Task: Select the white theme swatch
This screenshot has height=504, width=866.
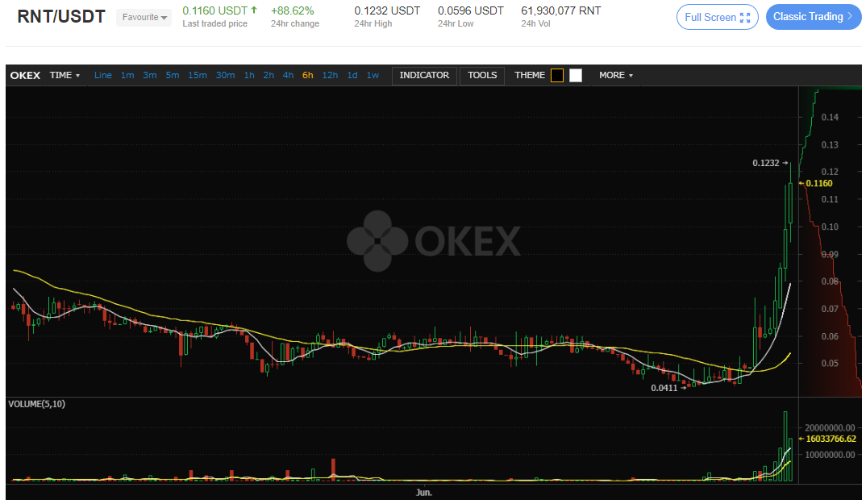Action: point(576,75)
